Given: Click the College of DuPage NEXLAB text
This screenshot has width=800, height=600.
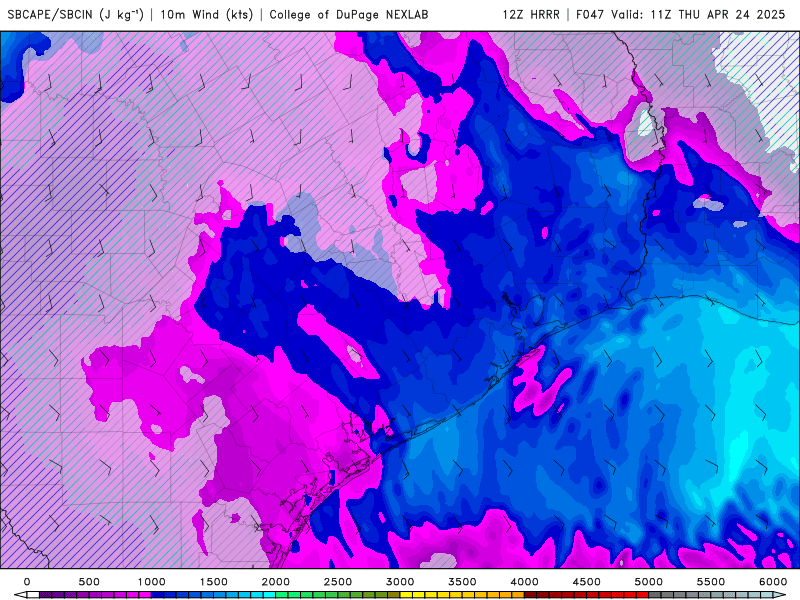Looking at the screenshot, I should pos(348,14).
